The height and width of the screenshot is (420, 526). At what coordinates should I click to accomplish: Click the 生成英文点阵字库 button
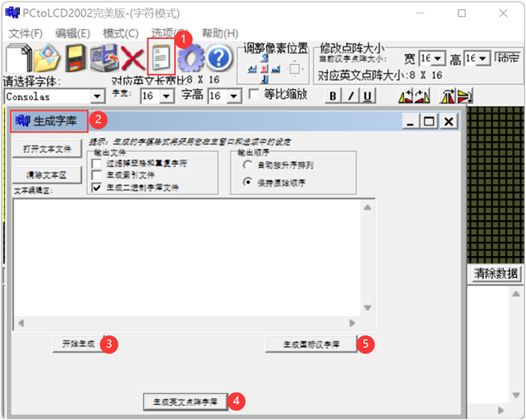coord(186,402)
